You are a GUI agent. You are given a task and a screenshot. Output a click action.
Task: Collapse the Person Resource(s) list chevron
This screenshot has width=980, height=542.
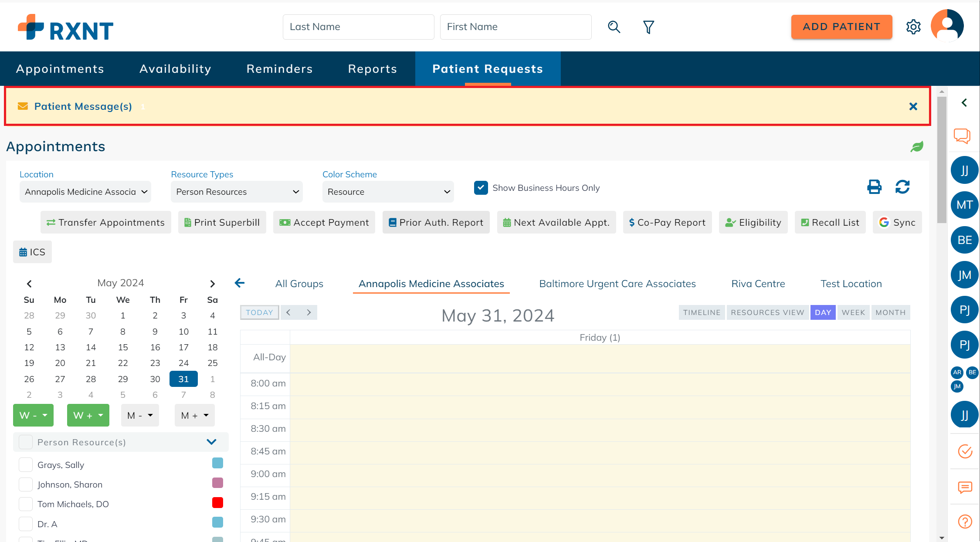pos(211,442)
